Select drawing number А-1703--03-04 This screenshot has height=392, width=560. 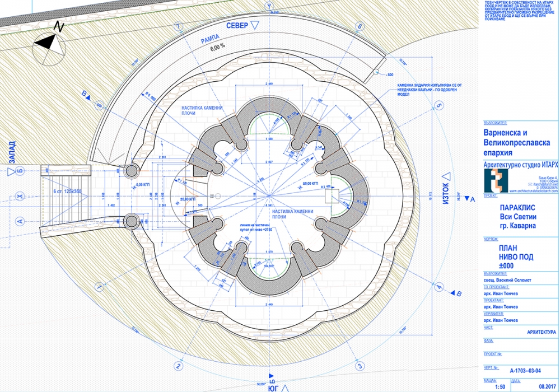pos(525,371)
